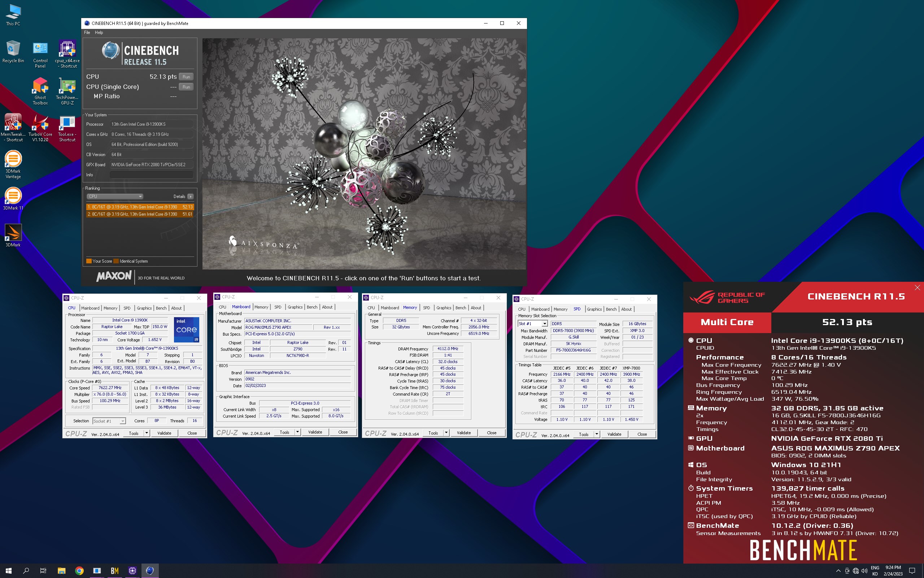Close the BenchMate result overlay panel
This screenshot has height=578, width=924.
pos(917,288)
